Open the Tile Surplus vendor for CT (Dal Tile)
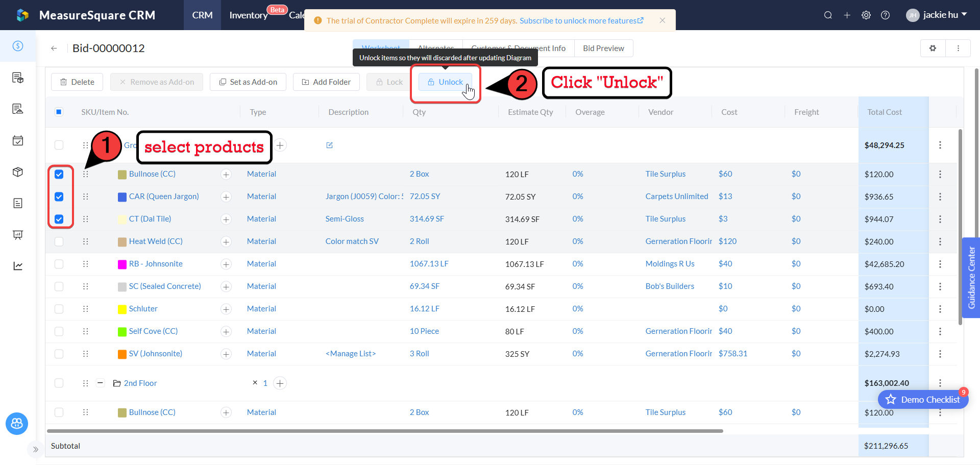 (x=666, y=219)
